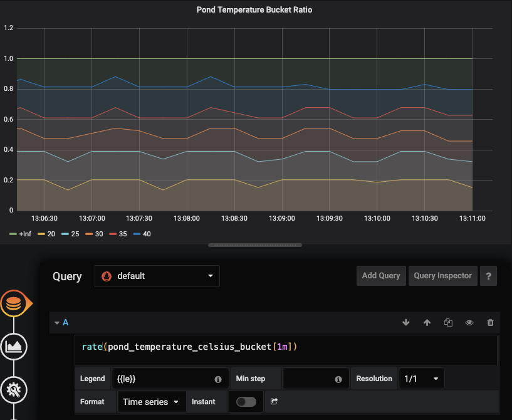Click the query help question mark button
The height and width of the screenshot is (420, 512).
pyautogui.click(x=488, y=276)
